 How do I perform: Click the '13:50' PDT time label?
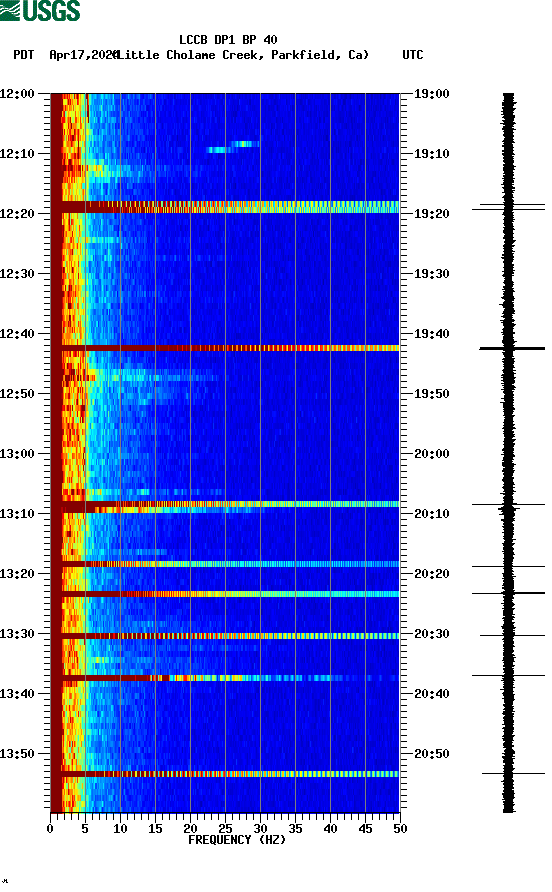click(x=17, y=754)
